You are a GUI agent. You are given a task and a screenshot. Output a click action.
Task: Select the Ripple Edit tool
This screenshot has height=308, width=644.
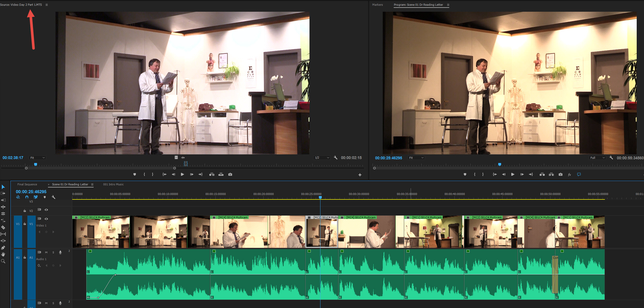click(3, 207)
